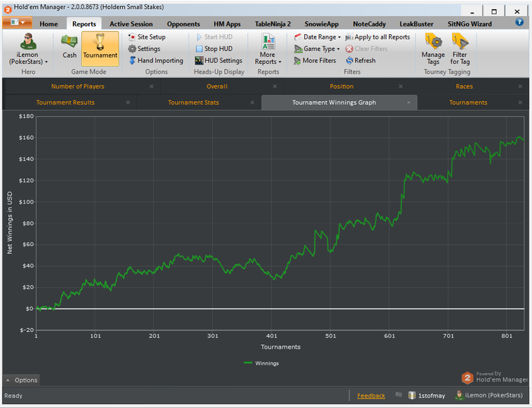Open Hand Importing tool
Image resolution: width=532 pixels, height=408 pixels.
tap(155, 61)
